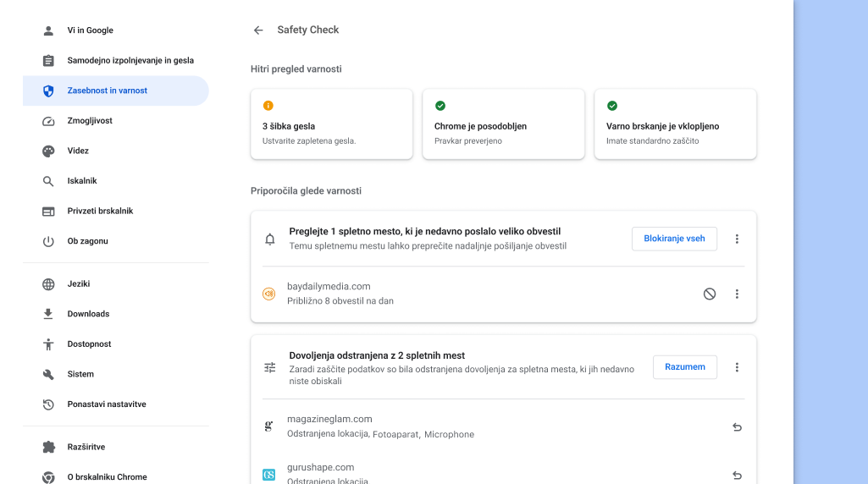Open Razširitve extensions page
The width and height of the screenshot is (868, 484).
116,447
